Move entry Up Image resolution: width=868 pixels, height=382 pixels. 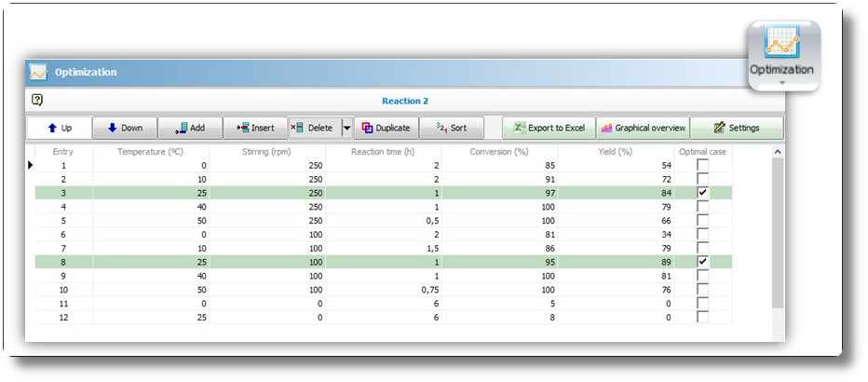60,128
